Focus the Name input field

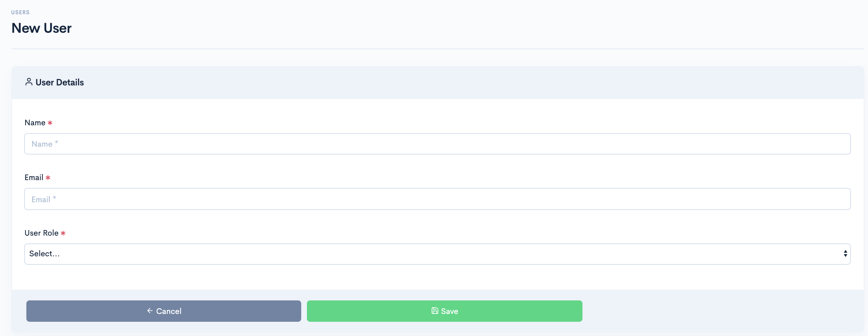(x=438, y=144)
